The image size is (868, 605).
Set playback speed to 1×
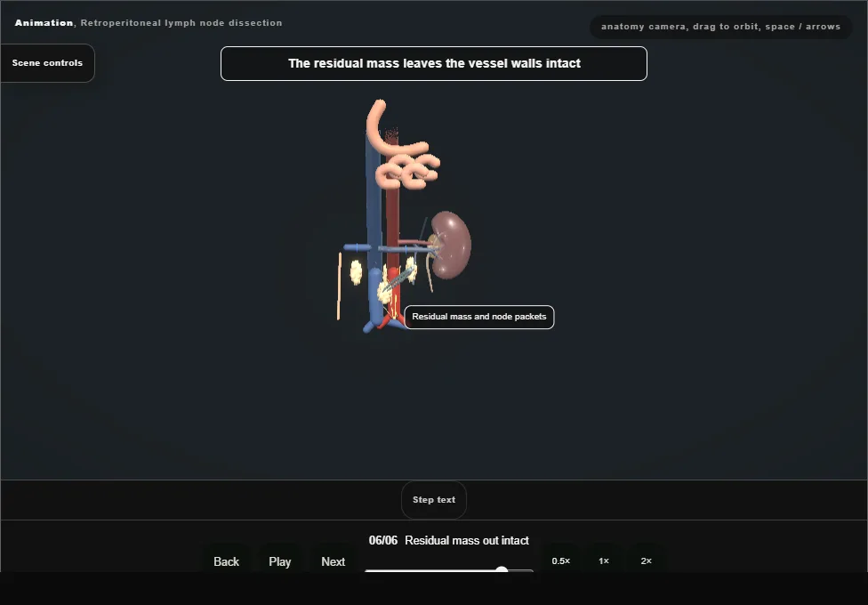click(604, 561)
